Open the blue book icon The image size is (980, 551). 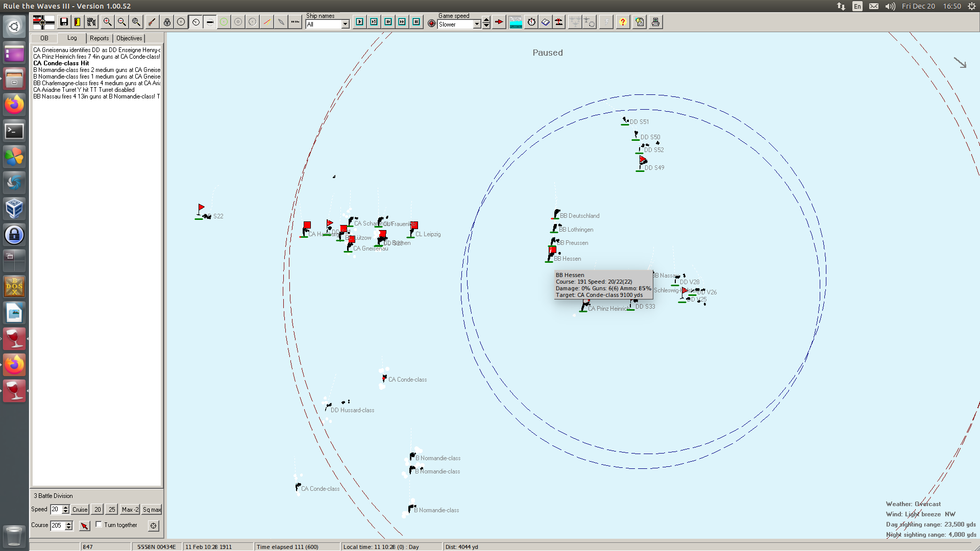pos(545,22)
